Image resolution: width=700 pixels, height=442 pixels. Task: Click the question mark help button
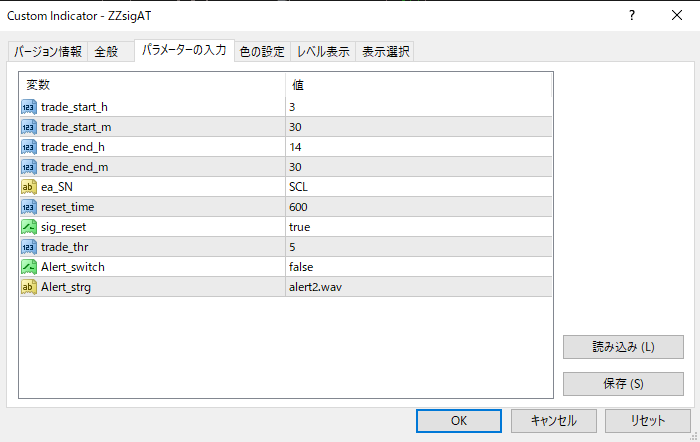(x=632, y=16)
